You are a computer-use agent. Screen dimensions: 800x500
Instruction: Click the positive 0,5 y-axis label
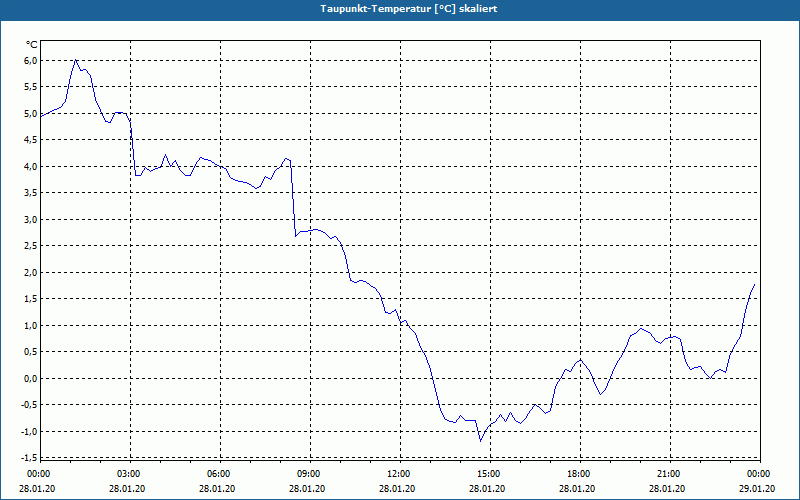[31, 353]
